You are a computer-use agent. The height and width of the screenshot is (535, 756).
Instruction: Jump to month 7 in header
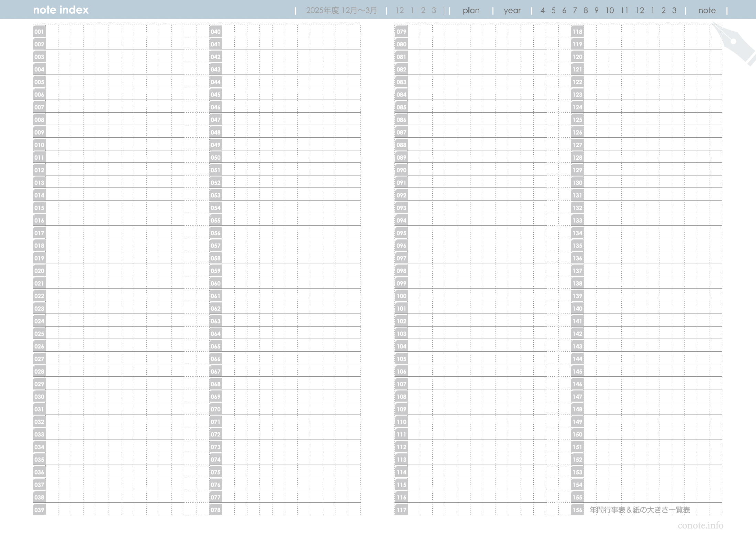[575, 10]
